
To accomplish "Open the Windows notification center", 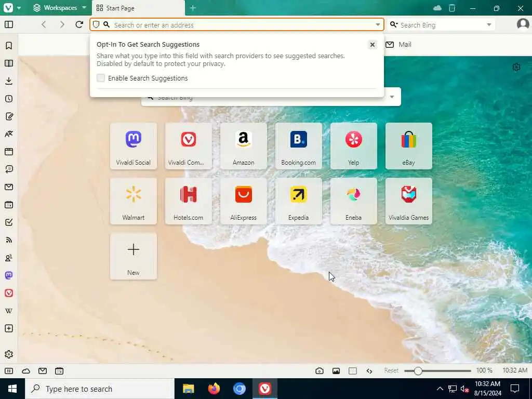I will 515,389.
